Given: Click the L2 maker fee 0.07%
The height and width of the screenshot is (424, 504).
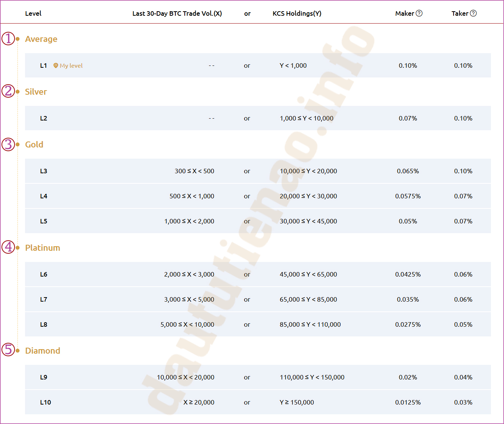Looking at the screenshot, I should [x=408, y=118].
